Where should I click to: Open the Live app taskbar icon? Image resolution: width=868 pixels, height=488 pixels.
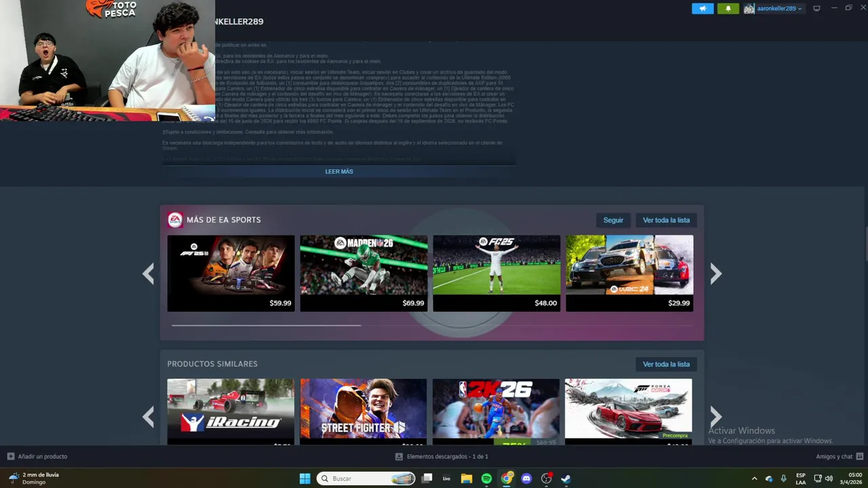pyautogui.click(x=446, y=479)
